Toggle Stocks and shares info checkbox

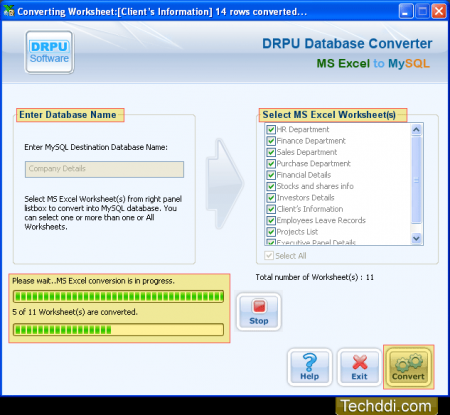271,186
